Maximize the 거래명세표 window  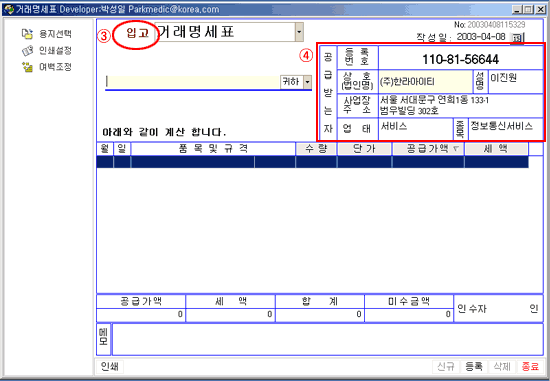tap(528, 9)
